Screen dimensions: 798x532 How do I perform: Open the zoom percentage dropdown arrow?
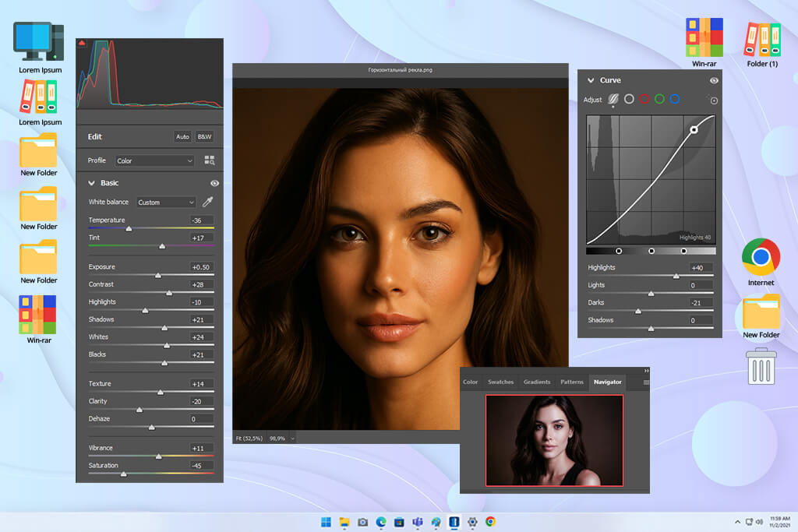pos(293,439)
